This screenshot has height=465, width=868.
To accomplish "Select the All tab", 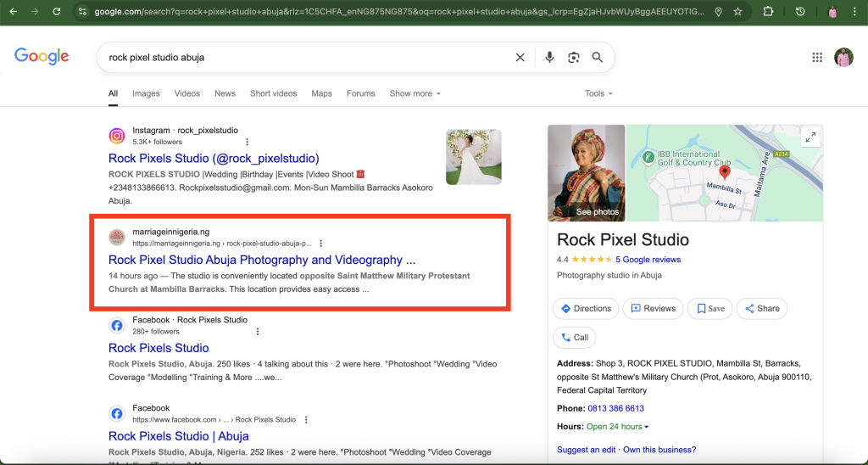I will pyautogui.click(x=113, y=93).
